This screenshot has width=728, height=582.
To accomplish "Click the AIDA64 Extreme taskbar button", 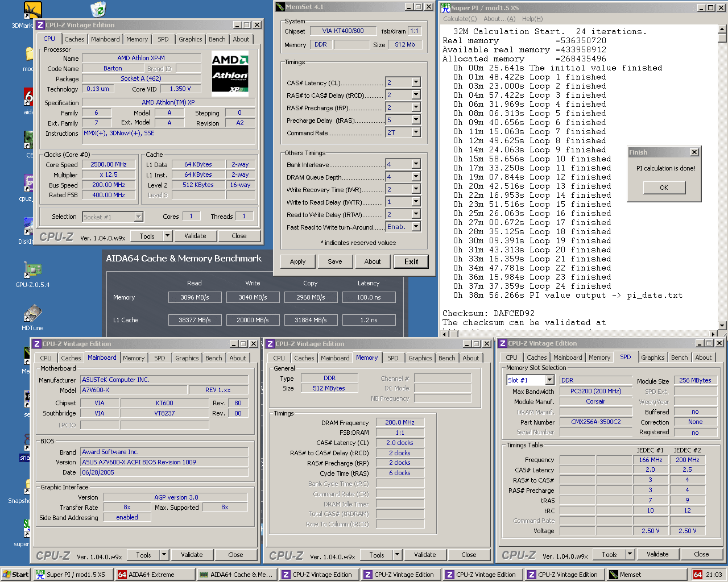I will tap(155, 574).
